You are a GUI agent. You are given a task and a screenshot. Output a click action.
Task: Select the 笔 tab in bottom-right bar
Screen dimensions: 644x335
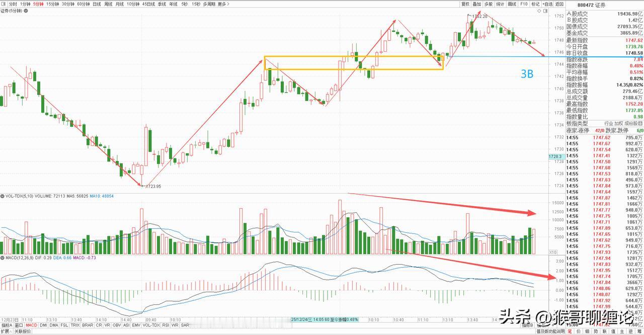point(570,331)
